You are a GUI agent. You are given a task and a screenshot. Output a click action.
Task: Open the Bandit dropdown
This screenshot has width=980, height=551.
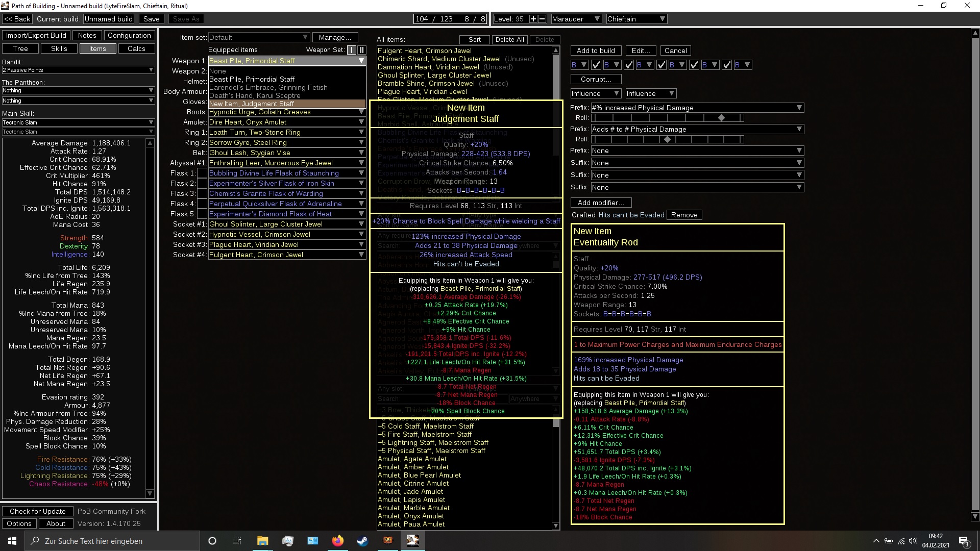78,70
